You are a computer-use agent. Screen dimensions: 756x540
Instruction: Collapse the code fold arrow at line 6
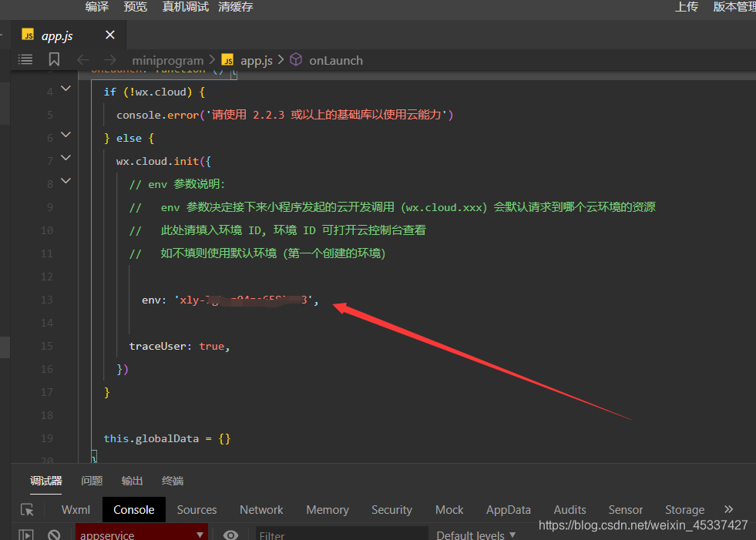[x=66, y=135]
